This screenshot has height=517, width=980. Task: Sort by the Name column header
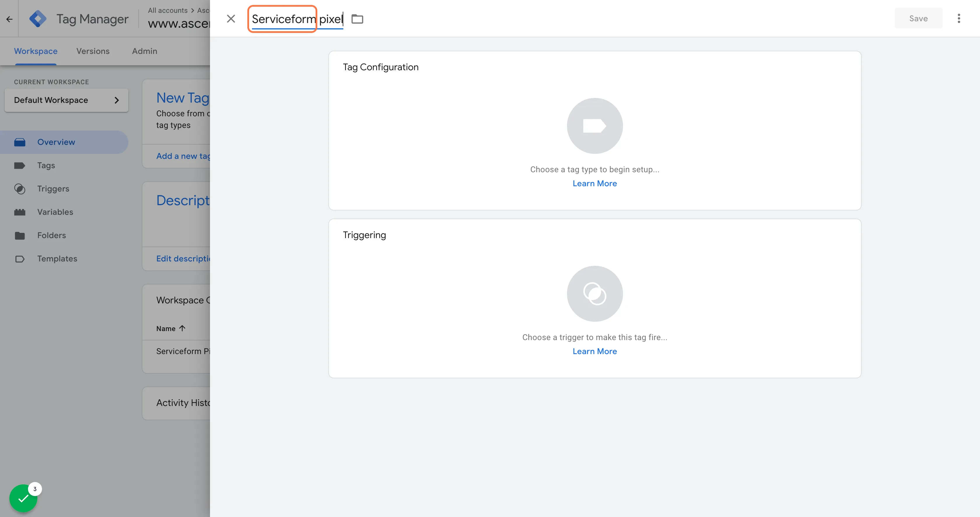[170, 328]
